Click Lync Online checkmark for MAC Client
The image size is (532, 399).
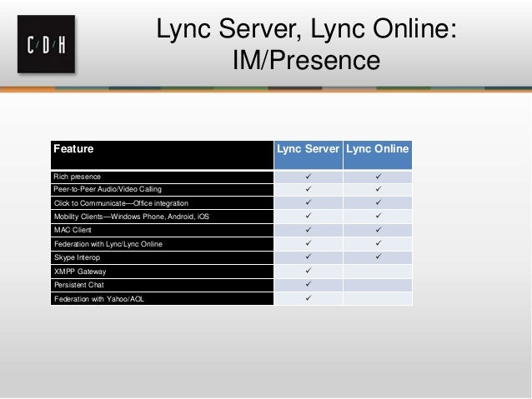click(x=378, y=230)
